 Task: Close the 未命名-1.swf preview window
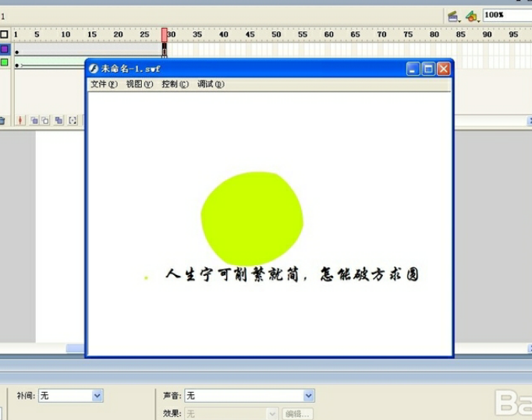443,69
